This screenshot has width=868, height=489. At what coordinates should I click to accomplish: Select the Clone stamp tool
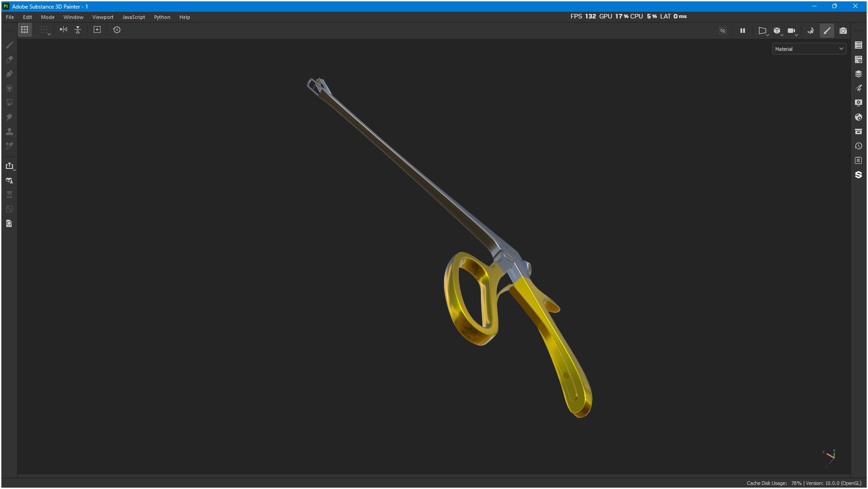9,131
